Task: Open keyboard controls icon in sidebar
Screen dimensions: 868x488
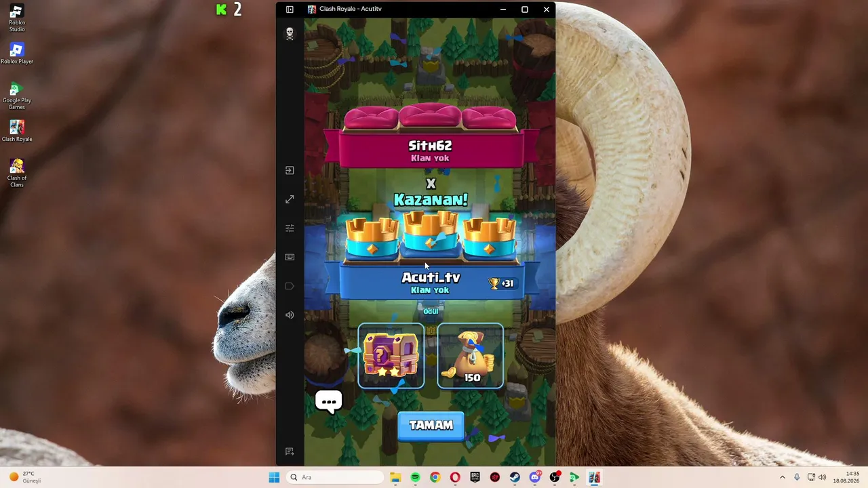Action: point(290,257)
